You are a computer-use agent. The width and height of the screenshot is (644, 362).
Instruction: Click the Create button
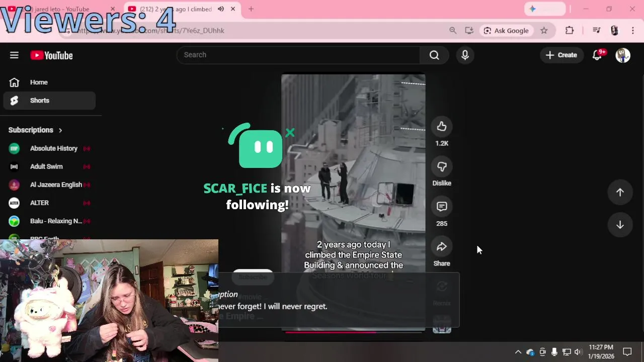click(561, 55)
